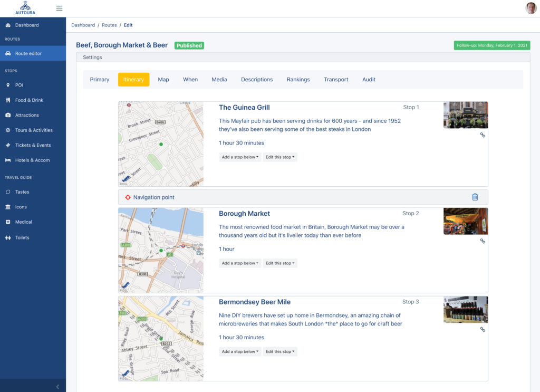Click the Autoura logo
The width and height of the screenshot is (540, 392).
(25, 8)
